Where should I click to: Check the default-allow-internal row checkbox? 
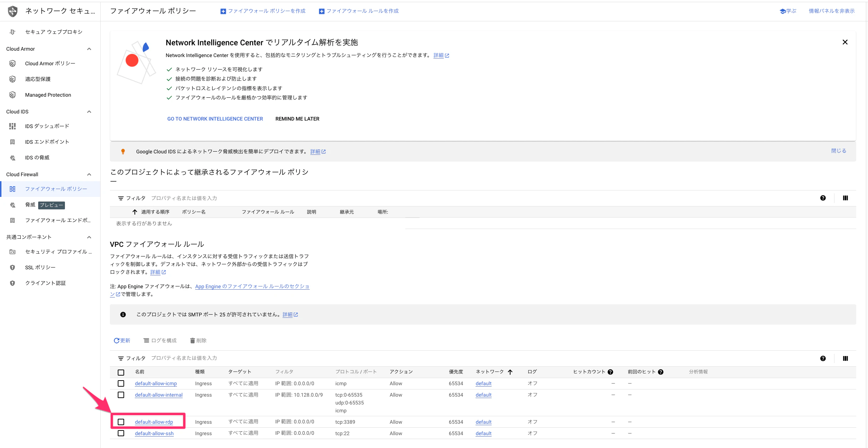(121, 395)
